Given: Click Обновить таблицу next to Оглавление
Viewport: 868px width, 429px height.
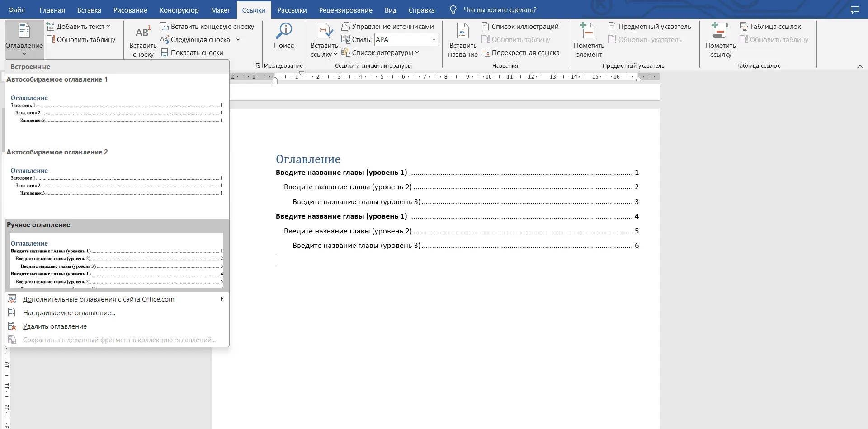Looking at the screenshot, I should click(81, 40).
